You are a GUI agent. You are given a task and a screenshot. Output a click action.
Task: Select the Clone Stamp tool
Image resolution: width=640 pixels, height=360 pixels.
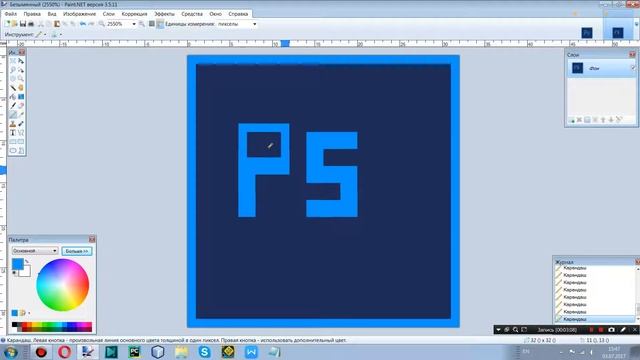tap(13, 124)
